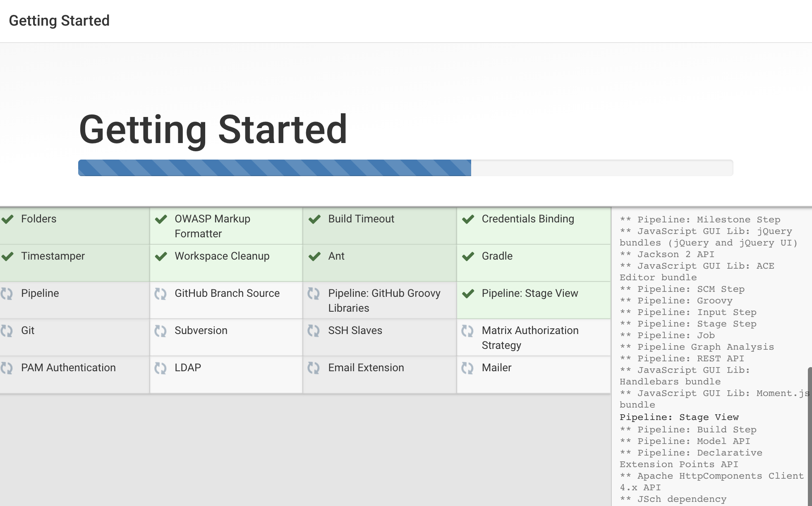Click the Email Extension plugin label
Image resolution: width=812 pixels, height=506 pixels.
point(366,368)
